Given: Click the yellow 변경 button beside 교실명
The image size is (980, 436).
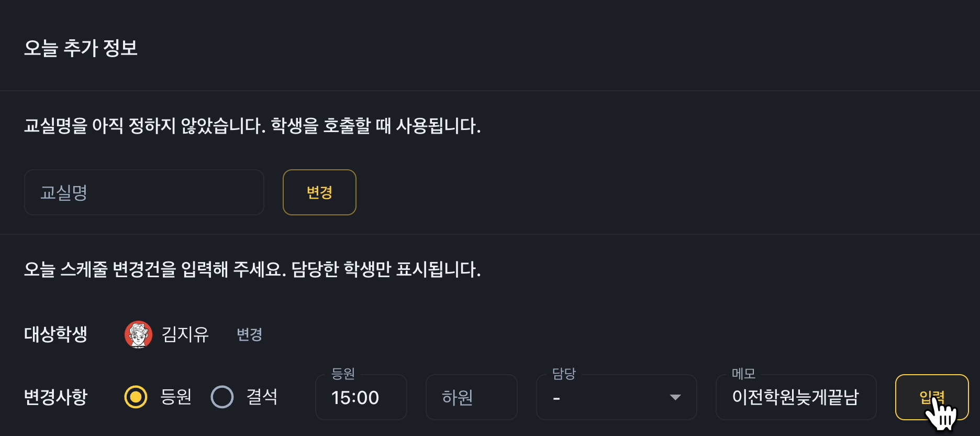Looking at the screenshot, I should (x=319, y=192).
